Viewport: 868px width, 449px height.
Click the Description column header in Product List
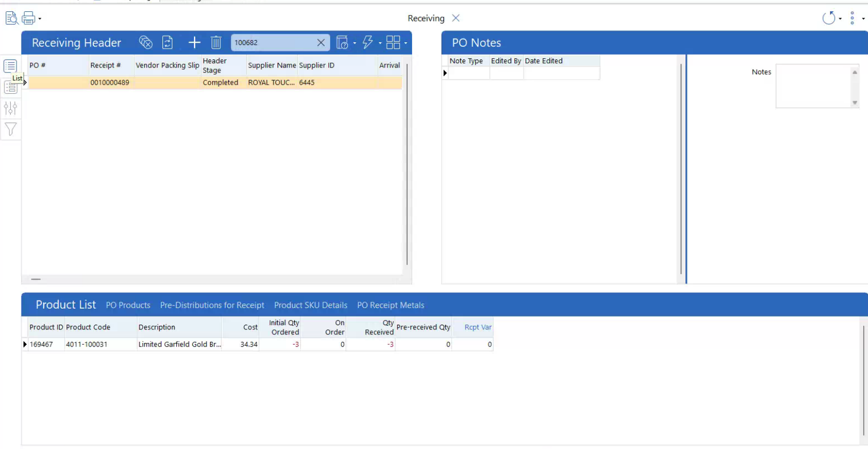[179, 327]
